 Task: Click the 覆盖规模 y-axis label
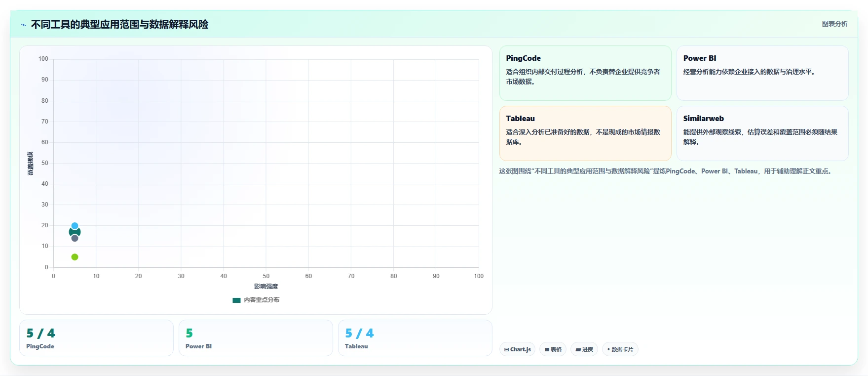31,163
